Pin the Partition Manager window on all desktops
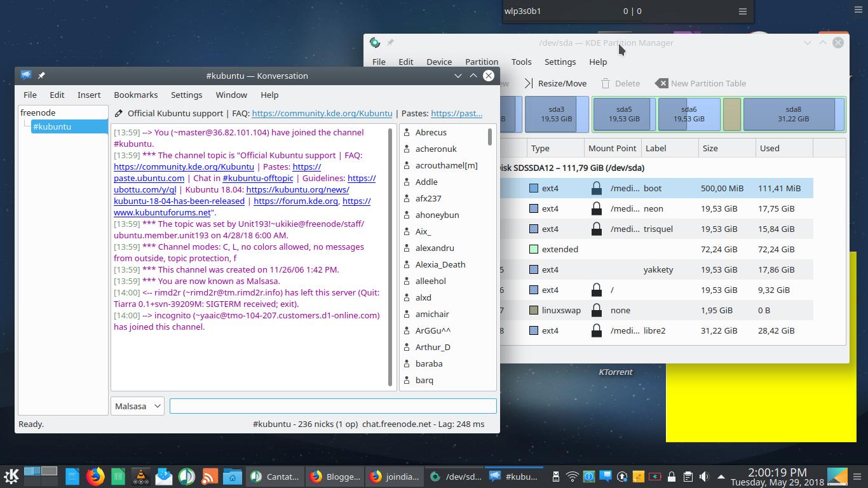This screenshot has width=868, height=488. 390,43
